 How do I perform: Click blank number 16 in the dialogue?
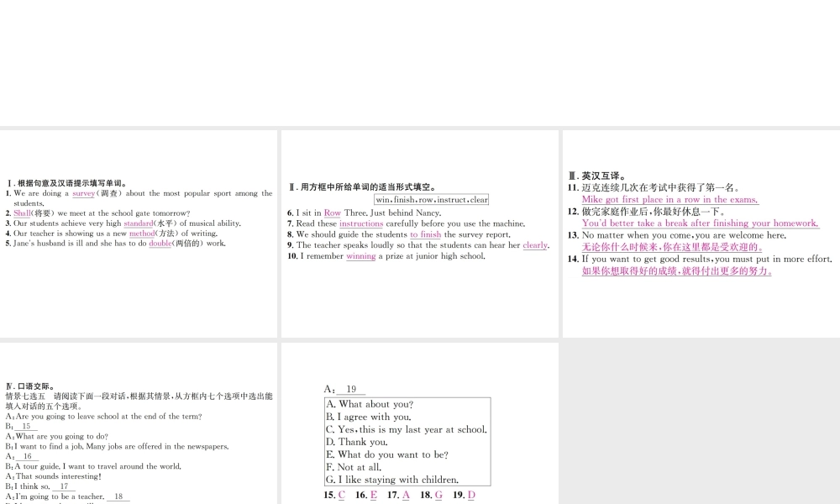(28, 456)
